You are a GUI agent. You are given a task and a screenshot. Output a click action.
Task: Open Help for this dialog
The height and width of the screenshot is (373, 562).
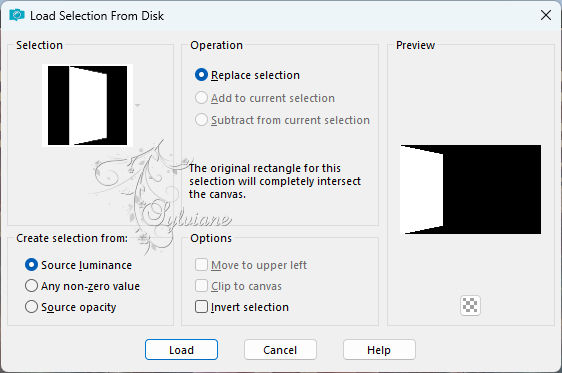click(379, 350)
